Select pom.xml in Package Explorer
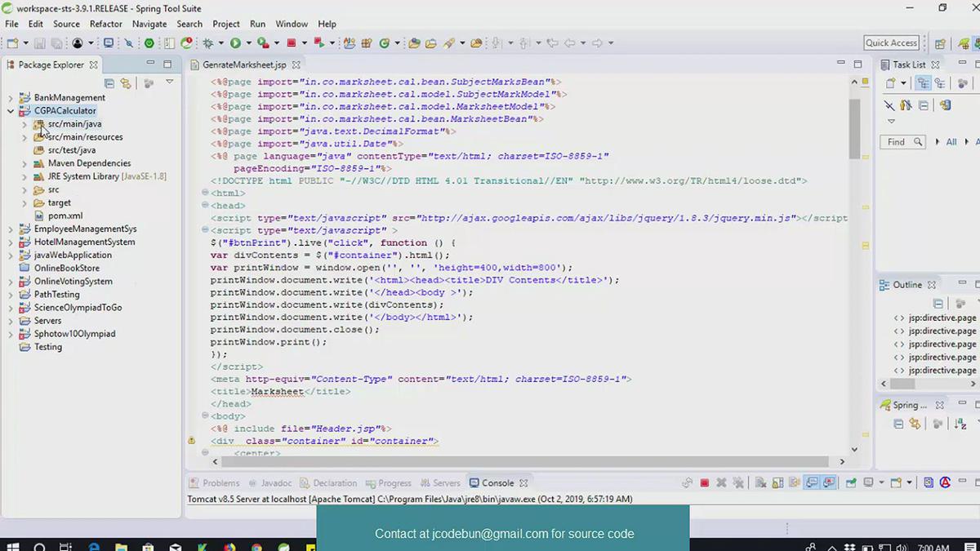The width and height of the screenshot is (980, 551). tap(65, 216)
